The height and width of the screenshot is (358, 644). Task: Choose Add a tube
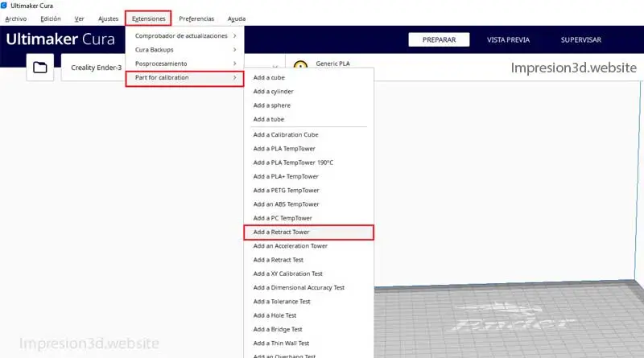(x=309, y=120)
